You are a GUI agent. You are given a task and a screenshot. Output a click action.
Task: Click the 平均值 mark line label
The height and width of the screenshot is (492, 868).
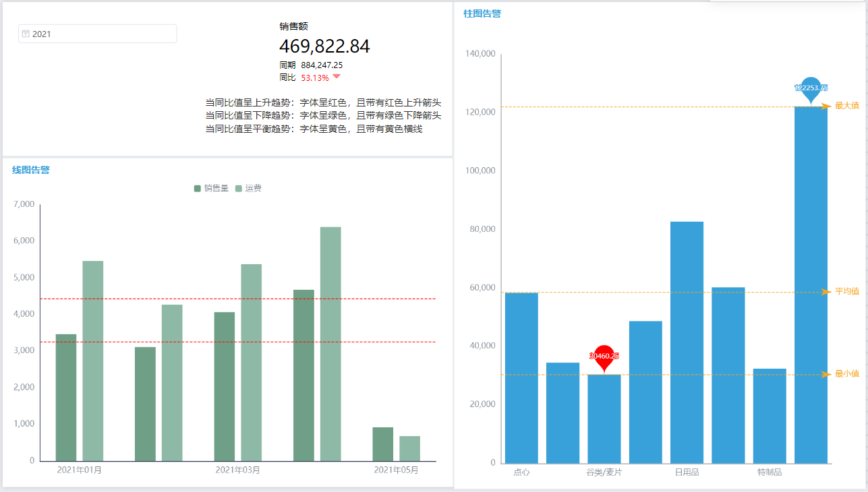pyautogui.click(x=847, y=291)
